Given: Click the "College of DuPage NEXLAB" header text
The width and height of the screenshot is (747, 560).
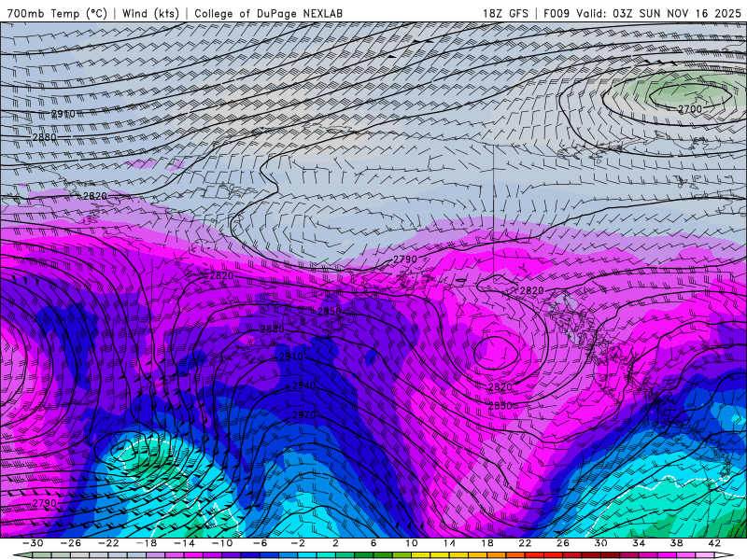Looking at the screenshot, I should click(268, 13).
